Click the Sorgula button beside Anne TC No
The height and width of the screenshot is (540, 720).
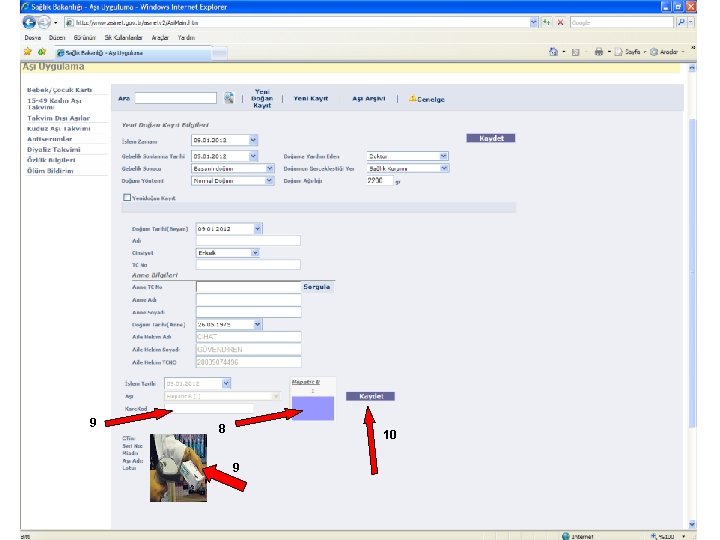point(317,287)
